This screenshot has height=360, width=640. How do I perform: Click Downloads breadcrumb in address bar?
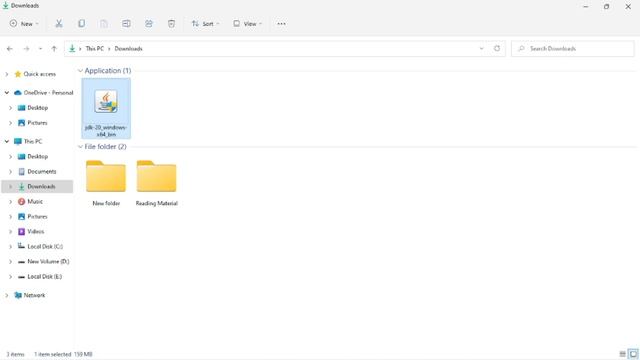[128, 49]
